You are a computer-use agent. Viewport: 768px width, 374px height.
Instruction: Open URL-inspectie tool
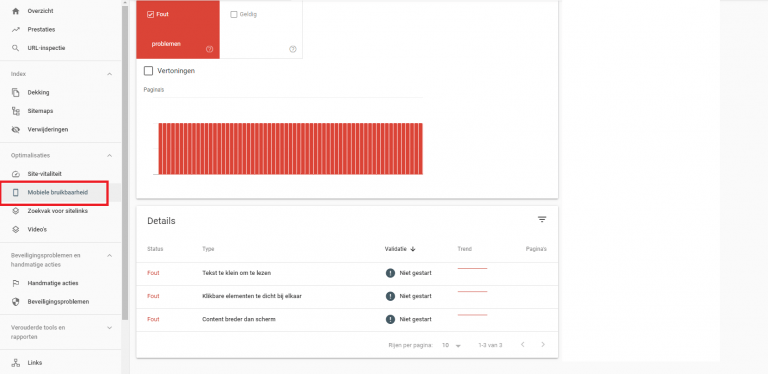[46, 48]
